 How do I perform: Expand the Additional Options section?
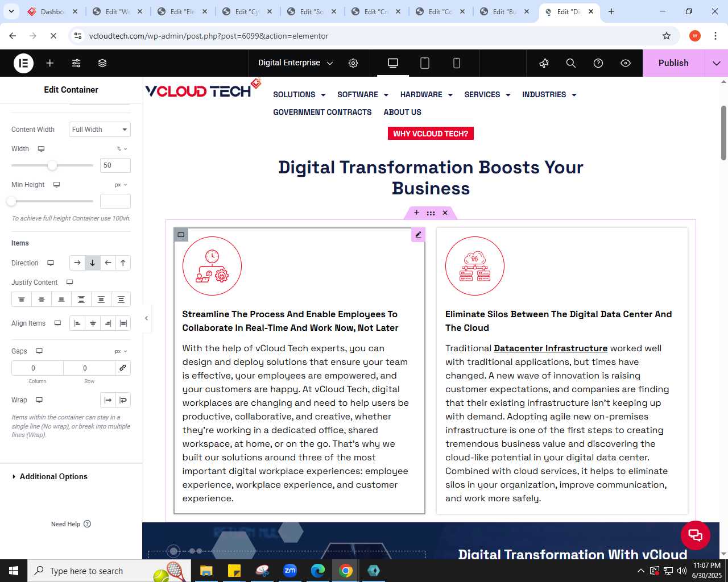click(x=71, y=476)
